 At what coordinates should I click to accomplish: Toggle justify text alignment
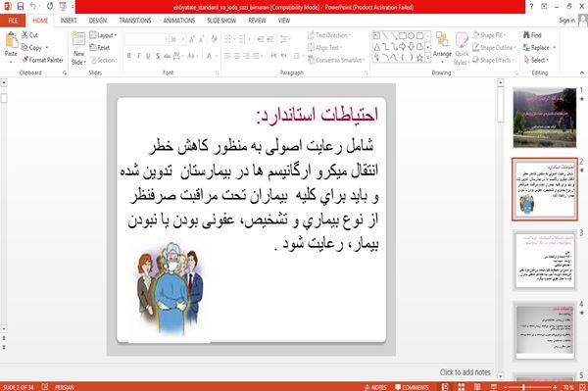click(x=256, y=56)
